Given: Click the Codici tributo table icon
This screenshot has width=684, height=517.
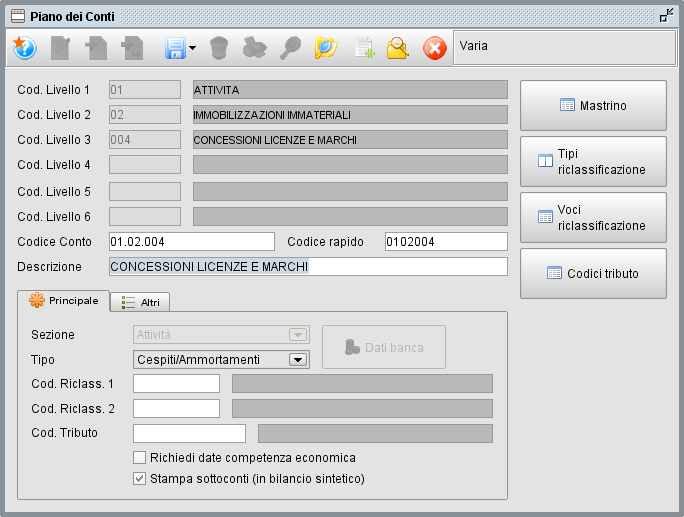Looking at the screenshot, I should click(554, 273).
